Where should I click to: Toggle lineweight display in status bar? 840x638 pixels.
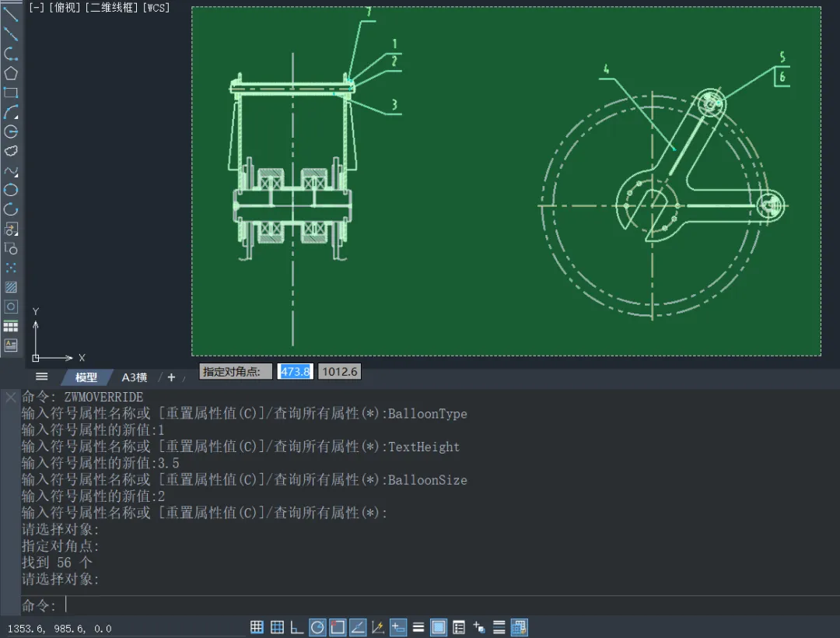(418, 627)
